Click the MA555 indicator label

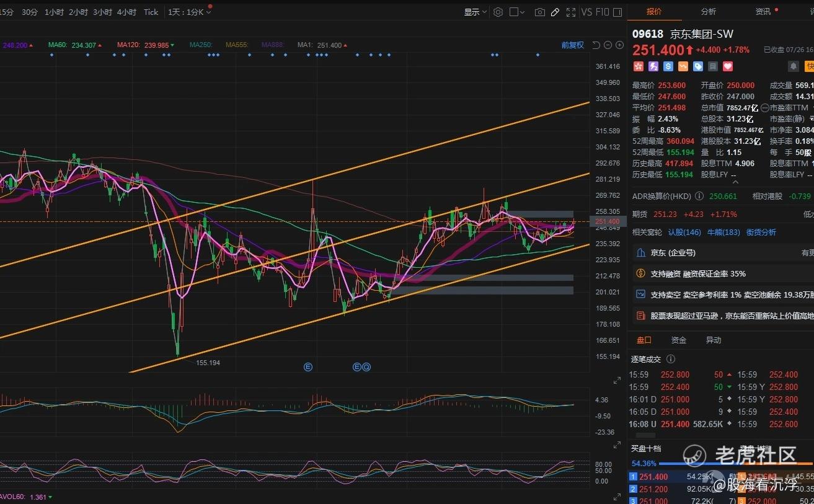point(237,45)
